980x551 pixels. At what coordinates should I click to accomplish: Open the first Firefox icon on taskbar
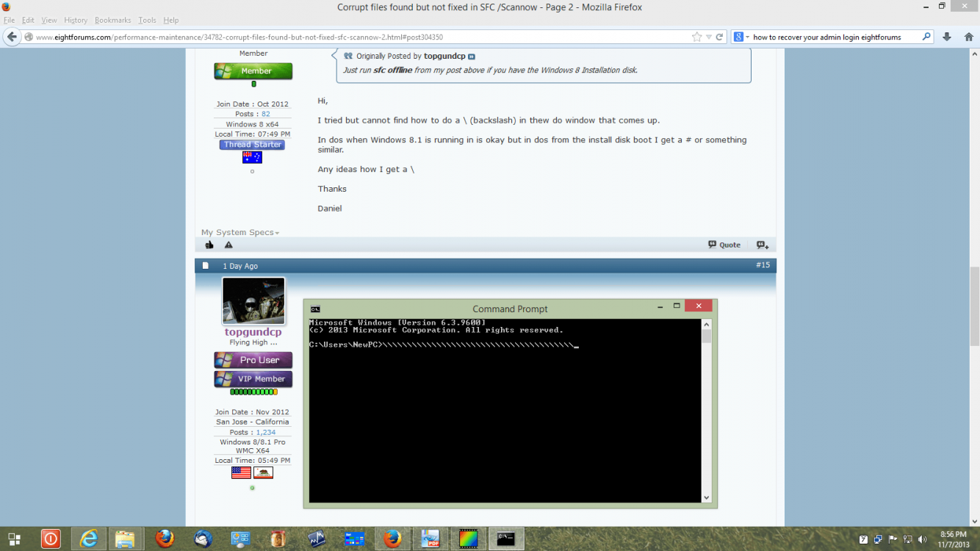click(x=165, y=539)
